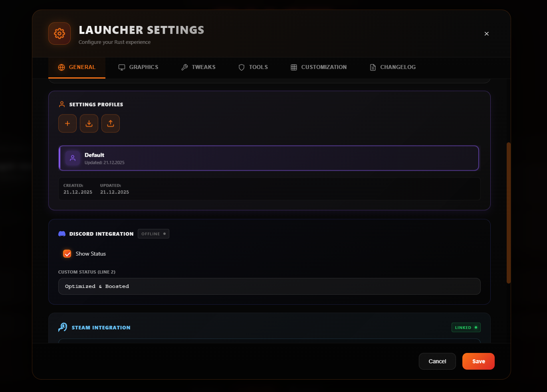The width and height of the screenshot is (547, 392).
Task: Open the Graphics tab
Action: click(x=139, y=67)
